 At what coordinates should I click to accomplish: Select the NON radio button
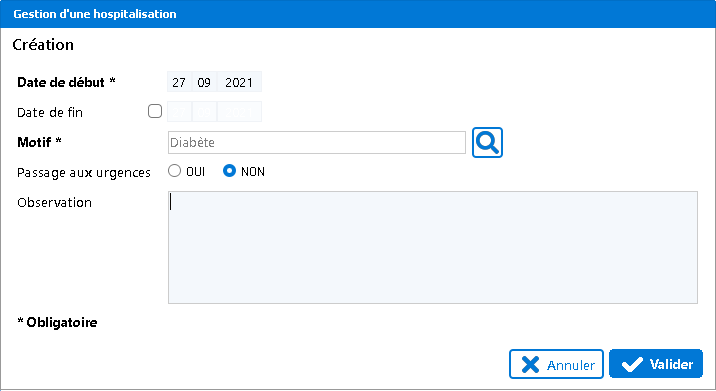tap(229, 171)
